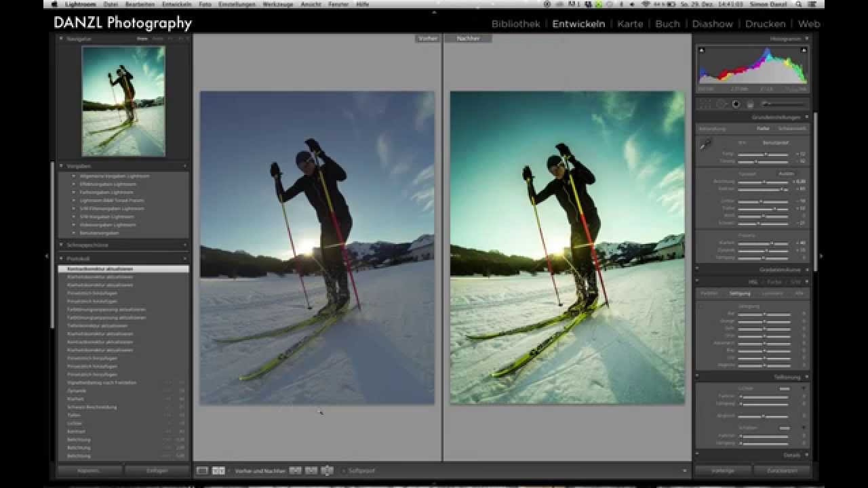Viewport: 868px width, 488px height.
Task: Select the red eye correction tool icon
Action: tap(735, 104)
